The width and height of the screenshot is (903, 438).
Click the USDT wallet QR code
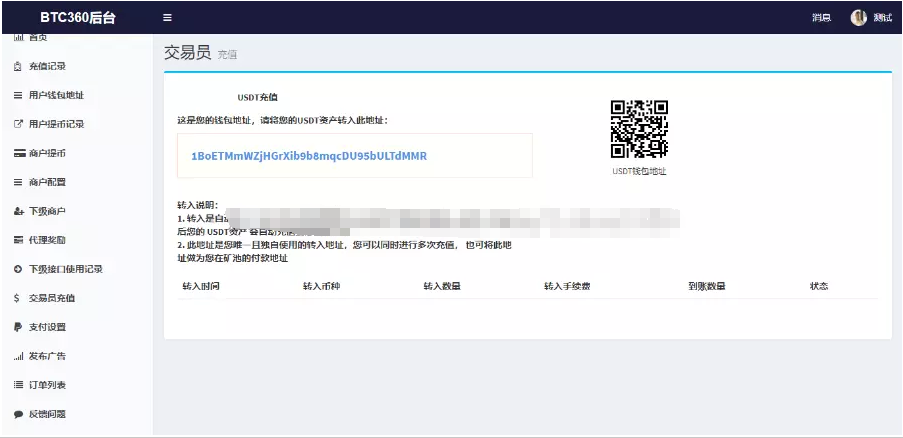(639, 129)
